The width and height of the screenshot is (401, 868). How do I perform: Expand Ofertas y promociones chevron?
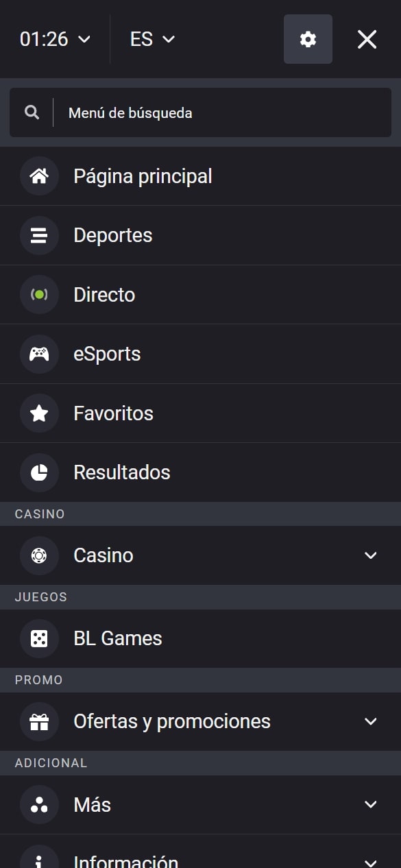(371, 721)
